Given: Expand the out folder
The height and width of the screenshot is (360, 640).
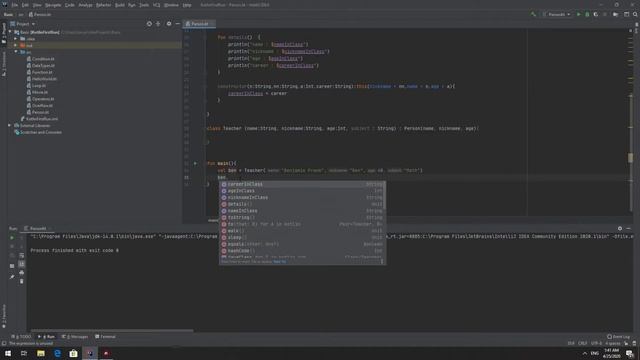Looking at the screenshot, I should coord(16,45).
